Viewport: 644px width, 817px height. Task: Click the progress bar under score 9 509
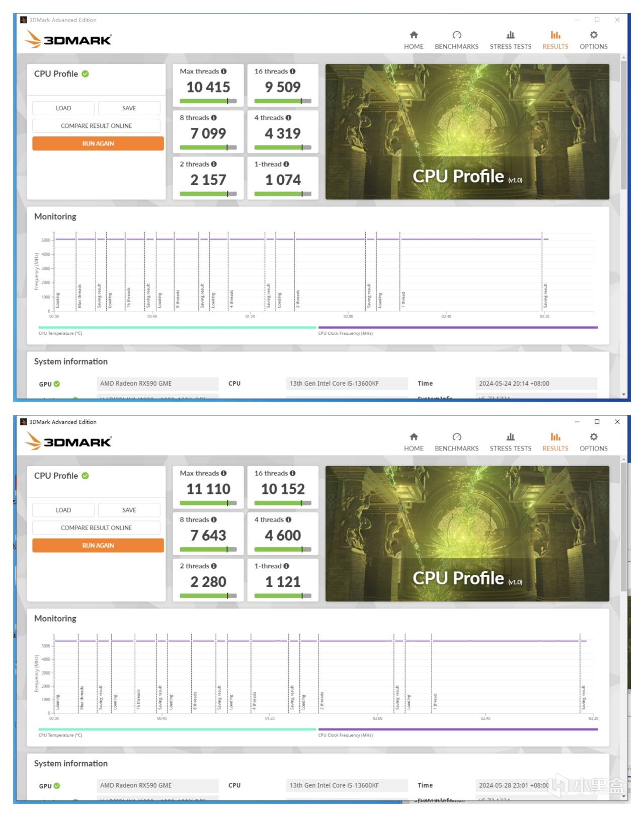(x=283, y=101)
